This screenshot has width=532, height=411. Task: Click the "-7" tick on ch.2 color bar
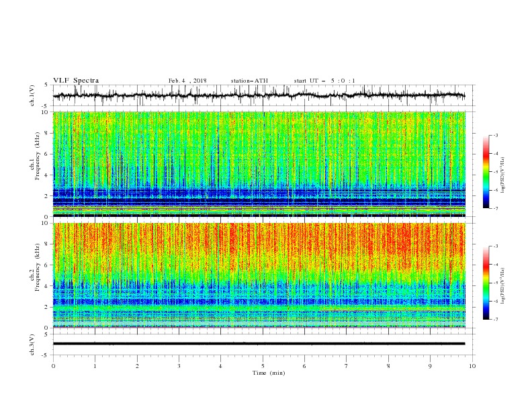click(x=495, y=319)
